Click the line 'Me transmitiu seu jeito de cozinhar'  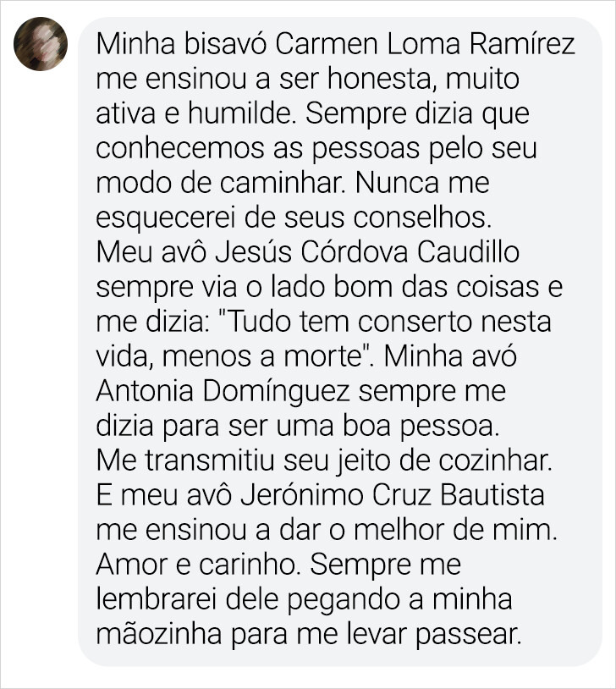[x=323, y=460]
